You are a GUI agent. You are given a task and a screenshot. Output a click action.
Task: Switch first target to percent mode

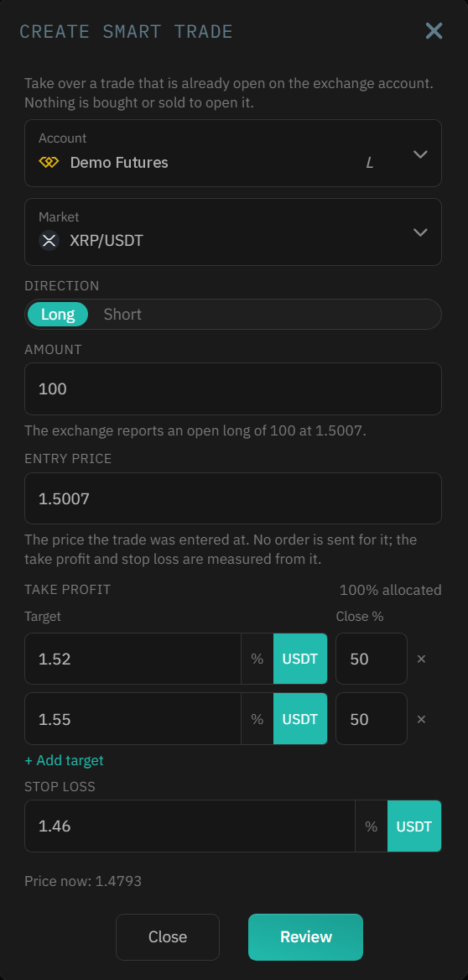click(x=257, y=659)
